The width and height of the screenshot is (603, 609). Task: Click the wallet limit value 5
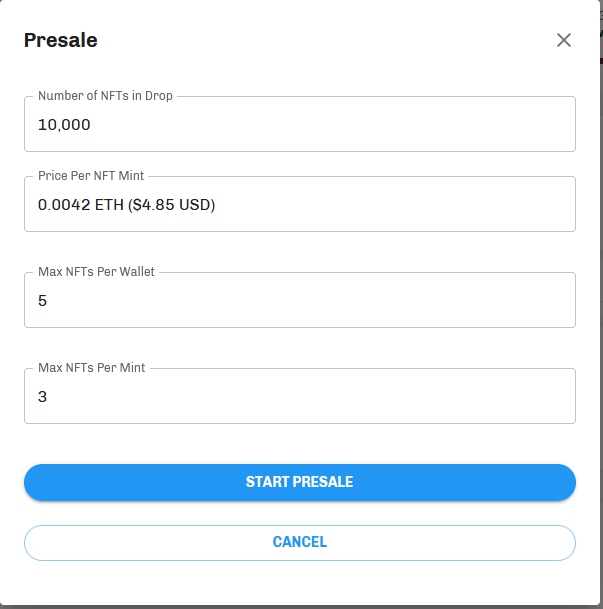tap(42, 301)
